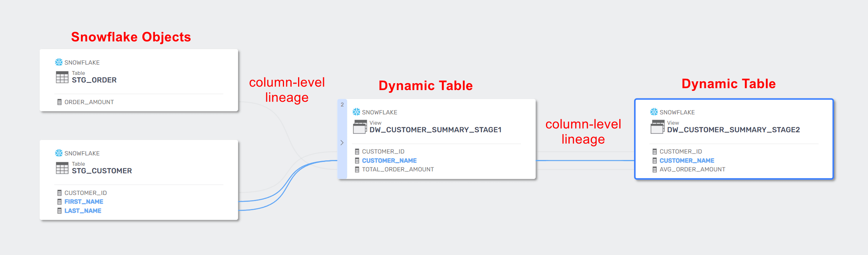The image size is (868, 255).
Task: Click the column icon next to ORDER_AMOUNT
Action: tap(59, 102)
